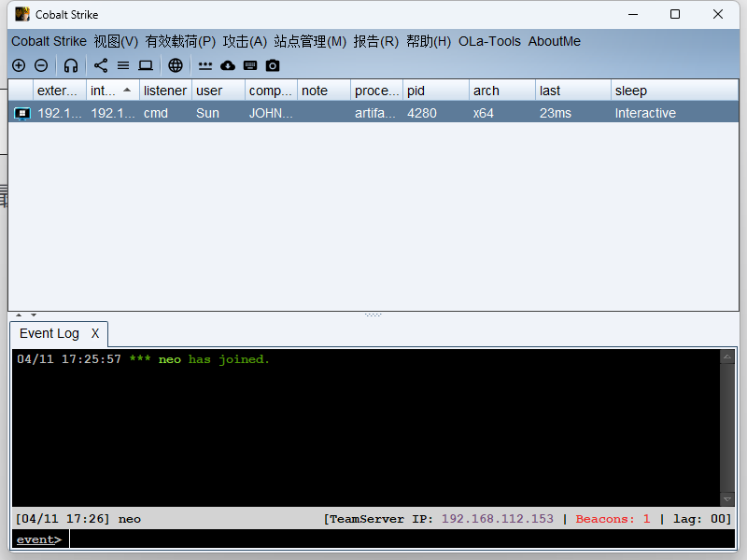Sort sessions by computer column
Image resolution: width=747 pixels, height=560 pixels.
coord(271,91)
